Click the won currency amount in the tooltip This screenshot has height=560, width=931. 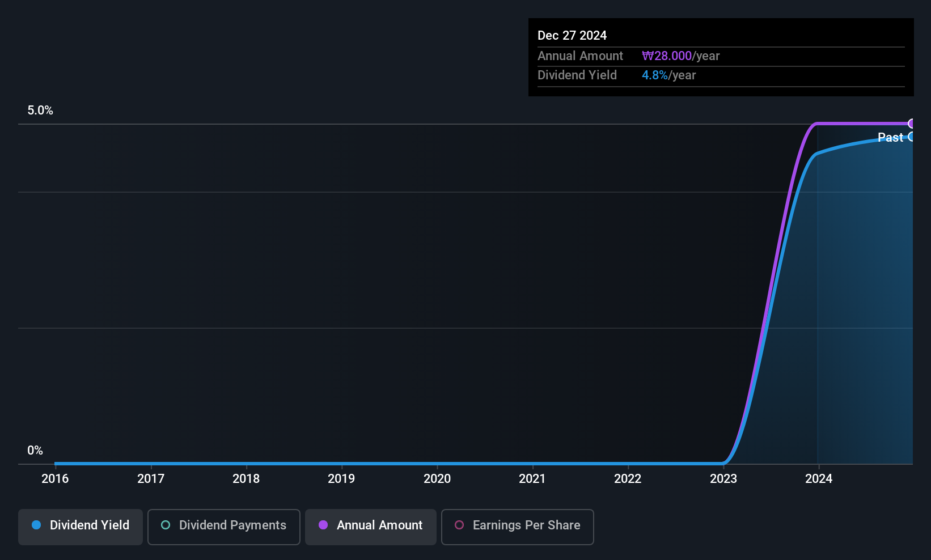pyautogui.click(x=667, y=56)
